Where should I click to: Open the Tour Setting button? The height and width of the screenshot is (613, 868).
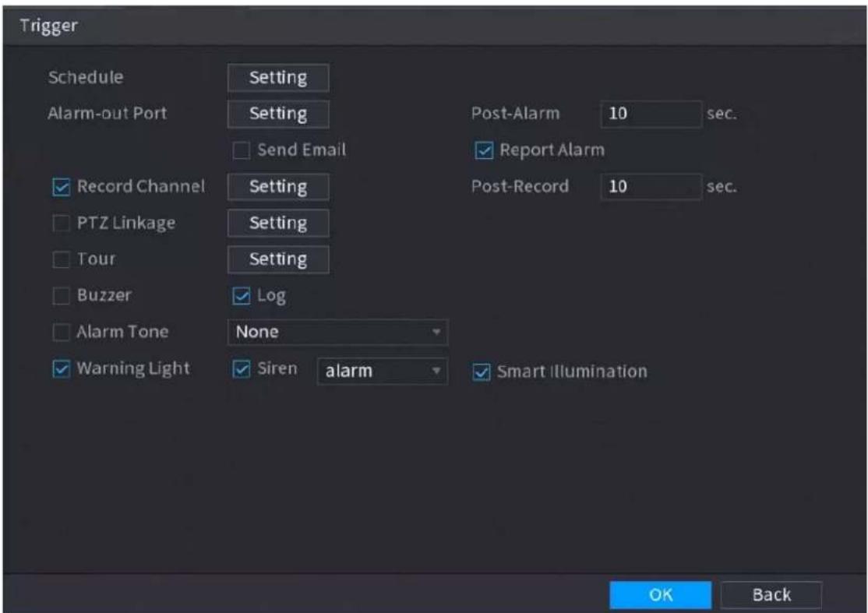pos(278,259)
